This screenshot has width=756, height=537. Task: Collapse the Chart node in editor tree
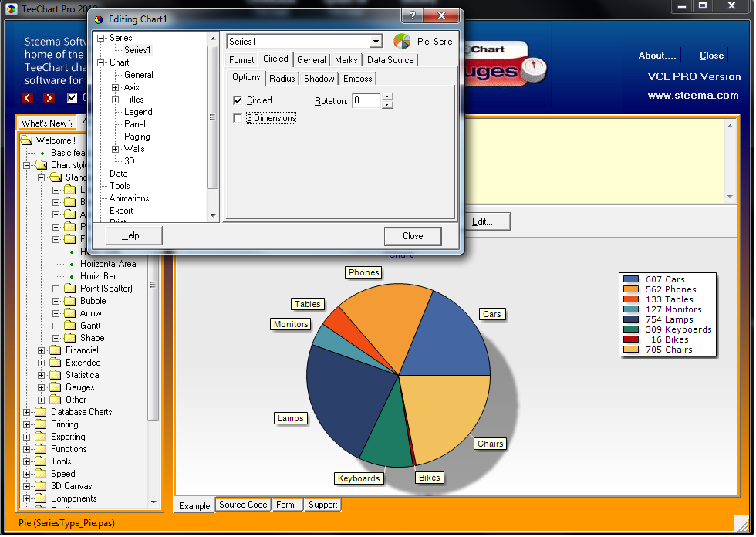pyautogui.click(x=101, y=62)
